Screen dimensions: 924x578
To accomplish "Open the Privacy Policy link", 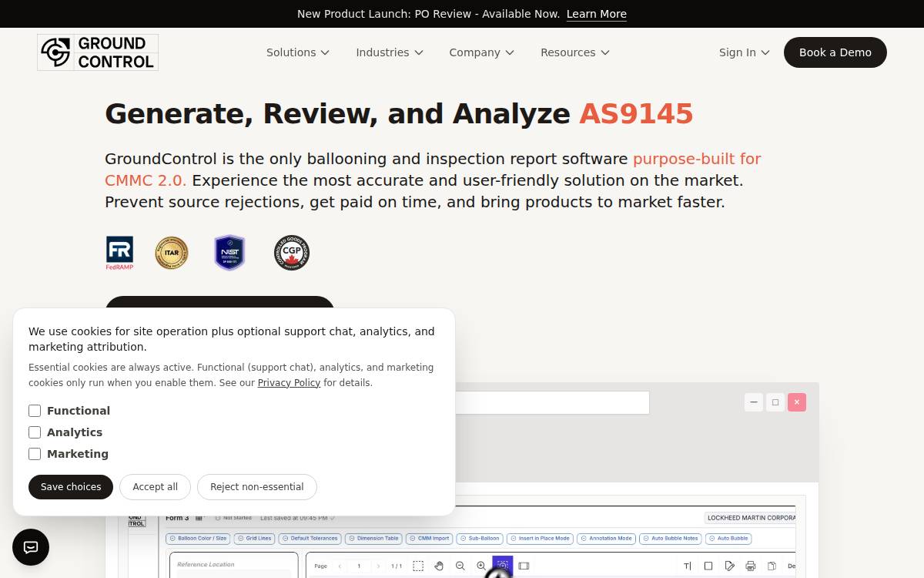I will coord(289,383).
